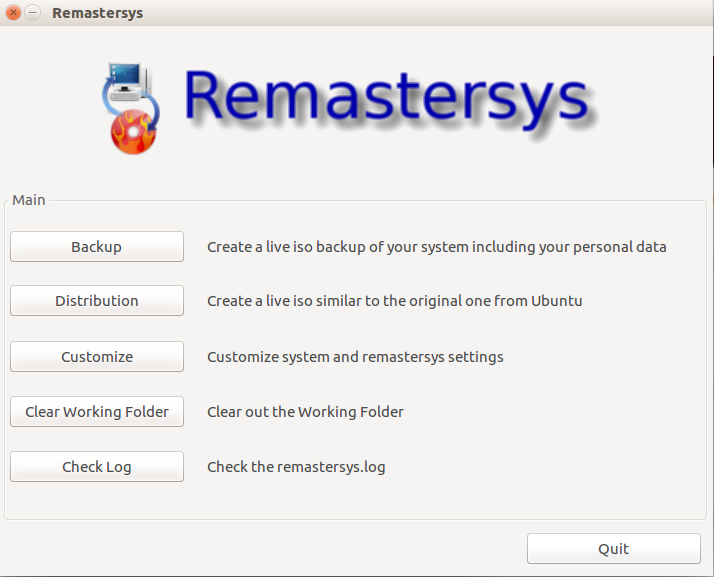Close the Remastersys window
This screenshot has height=577, width=714.
click(x=14, y=13)
